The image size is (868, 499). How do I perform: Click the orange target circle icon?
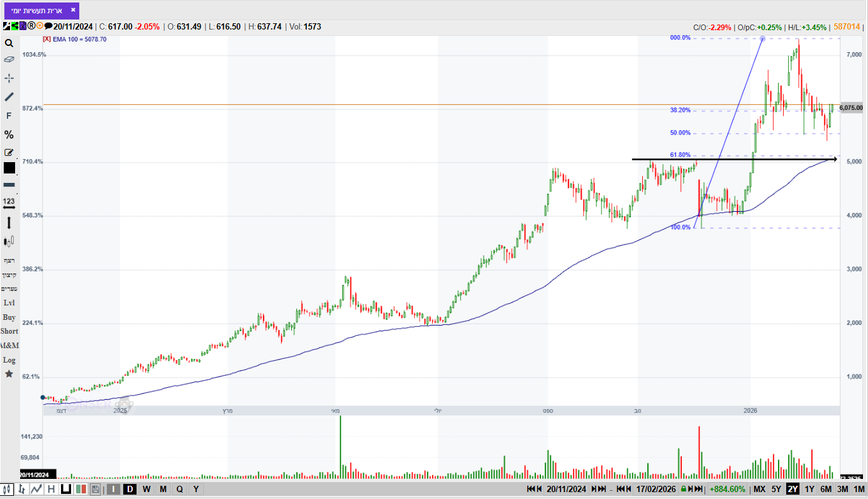(40, 26)
